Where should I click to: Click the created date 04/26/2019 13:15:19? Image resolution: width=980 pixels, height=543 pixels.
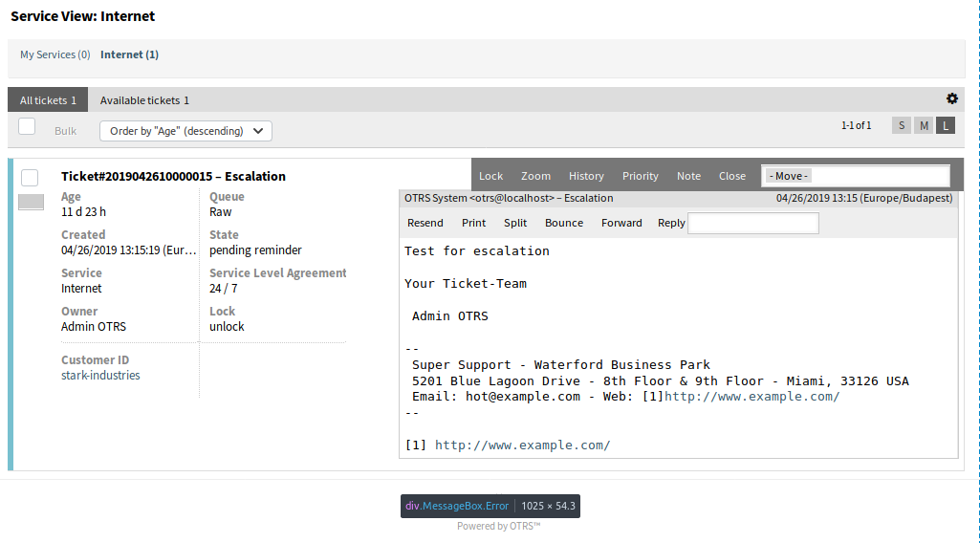[x=129, y=250]
